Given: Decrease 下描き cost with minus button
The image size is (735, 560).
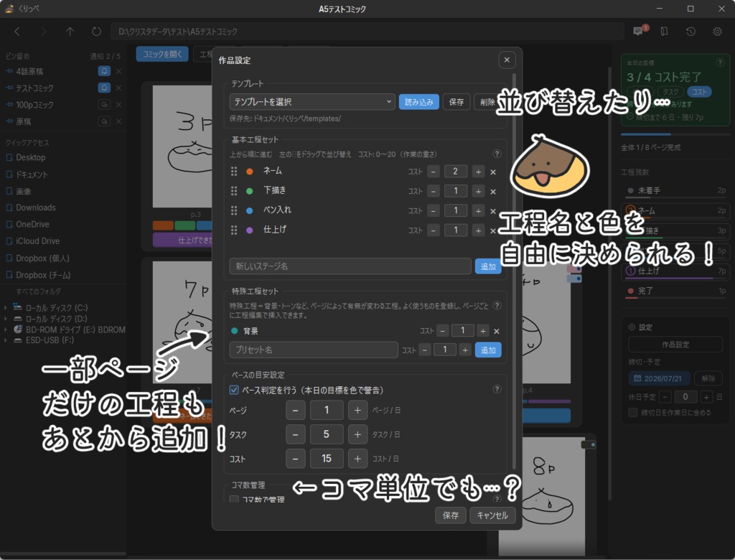Looking at the screenshot, I should [x=433, y=192].
